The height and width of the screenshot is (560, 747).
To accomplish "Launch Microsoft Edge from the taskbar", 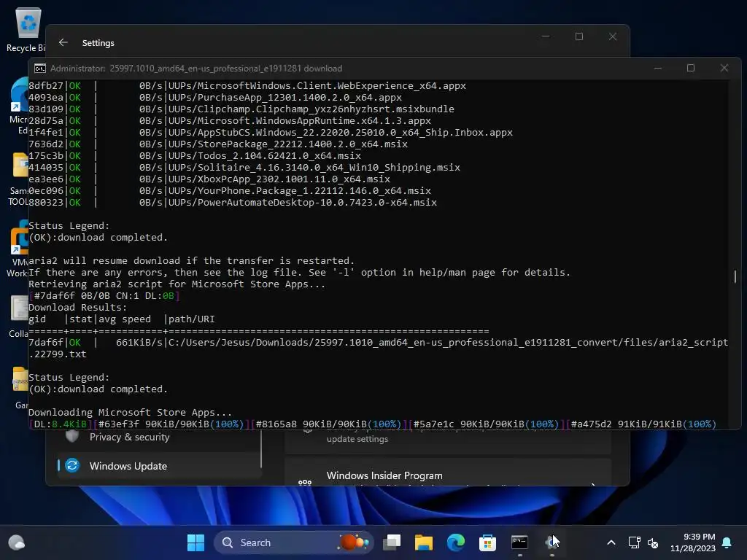I will pyautogui.click(x=455, y=542).
